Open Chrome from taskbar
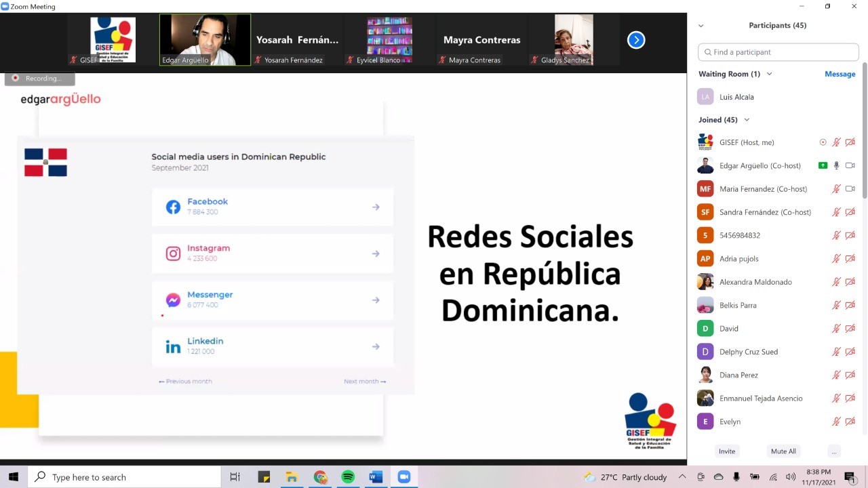 coord(320,477)
